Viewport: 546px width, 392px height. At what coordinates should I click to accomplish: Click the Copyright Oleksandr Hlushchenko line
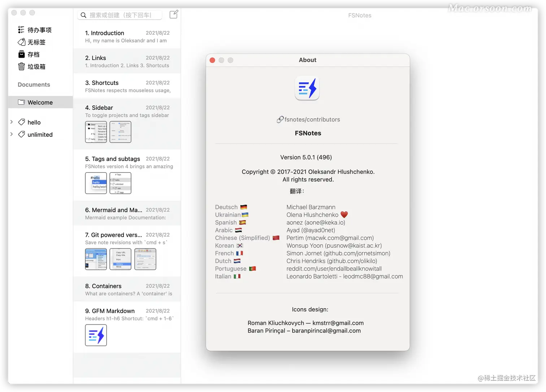(308, 172)
